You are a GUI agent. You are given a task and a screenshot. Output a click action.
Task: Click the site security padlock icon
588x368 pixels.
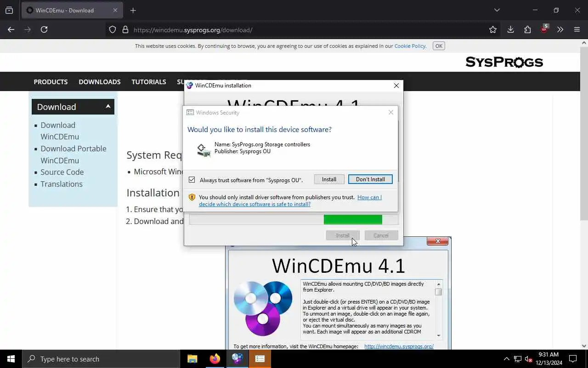tap(125, 29)
